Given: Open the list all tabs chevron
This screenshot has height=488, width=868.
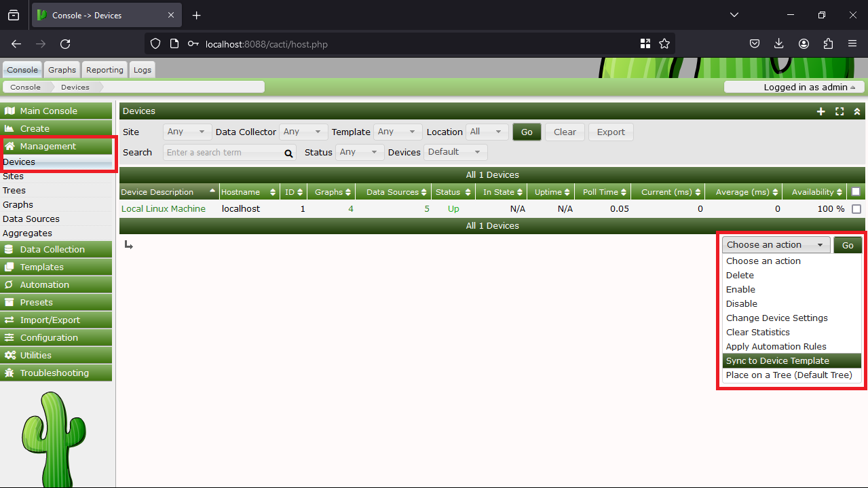Looking at the screenshot, I should point(734,15).
